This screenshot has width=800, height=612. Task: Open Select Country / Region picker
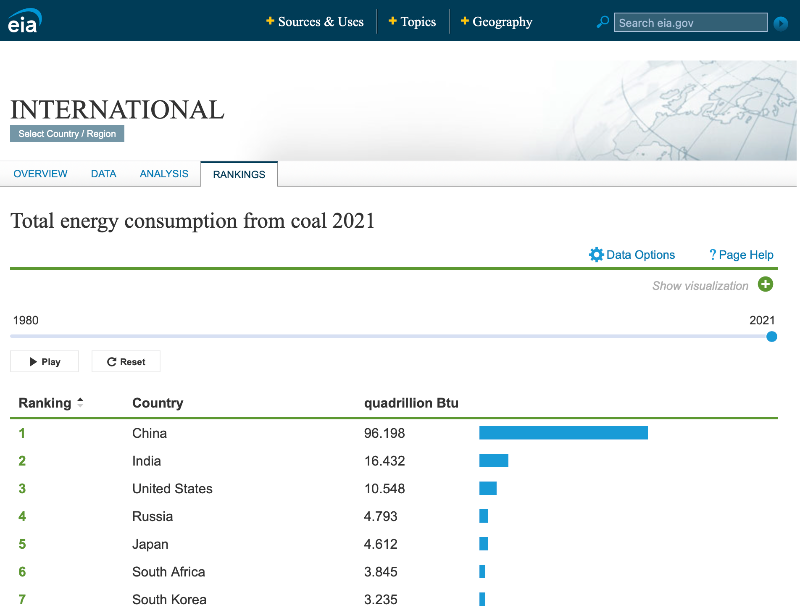67,134
